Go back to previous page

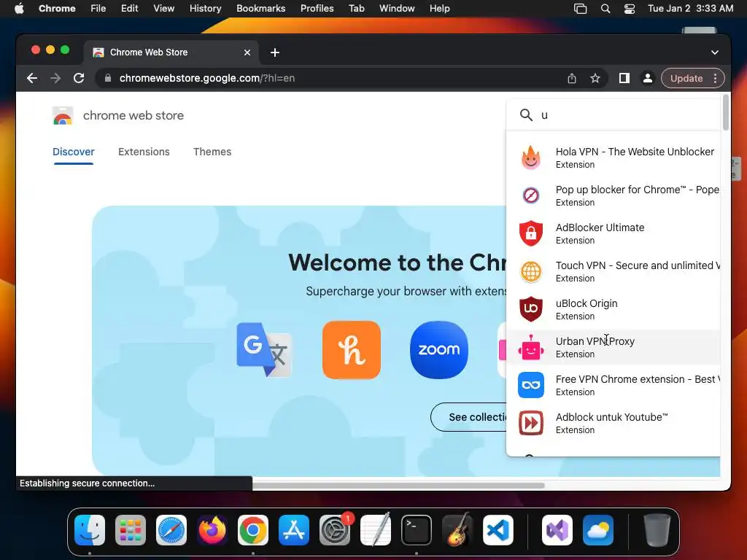coord(32,78)
